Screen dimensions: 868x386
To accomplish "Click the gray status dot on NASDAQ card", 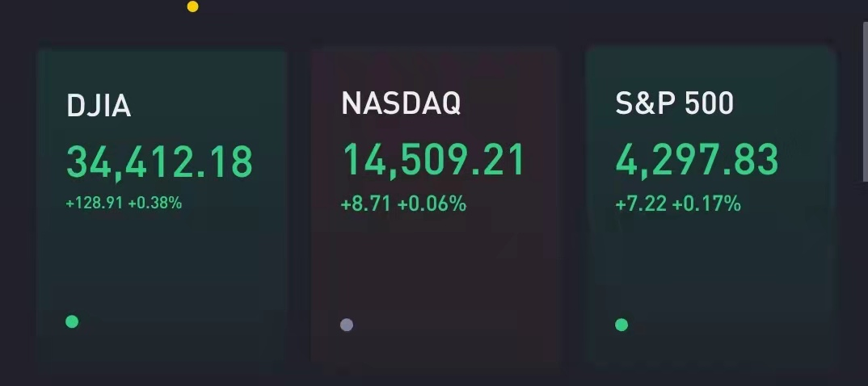I will pyautogui.click(x=347, y=325).
